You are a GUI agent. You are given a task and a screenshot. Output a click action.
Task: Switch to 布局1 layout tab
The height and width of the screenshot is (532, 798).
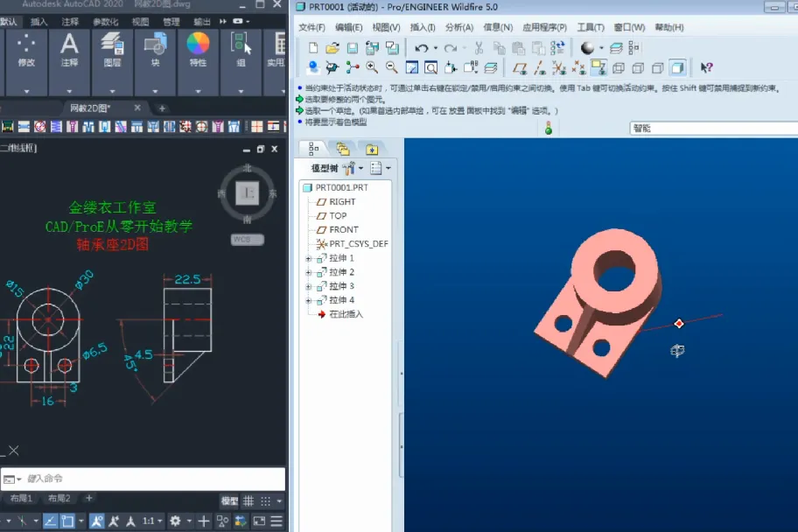[x=21, y=499]
